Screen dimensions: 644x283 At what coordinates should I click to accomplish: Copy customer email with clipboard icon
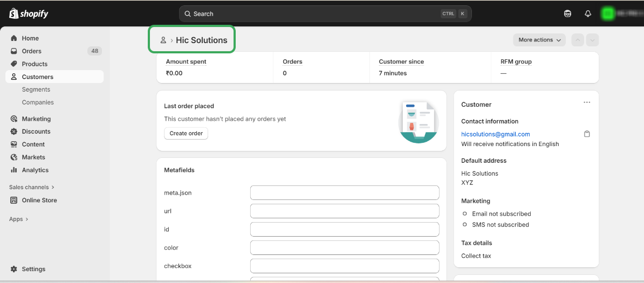pos(587,134)
